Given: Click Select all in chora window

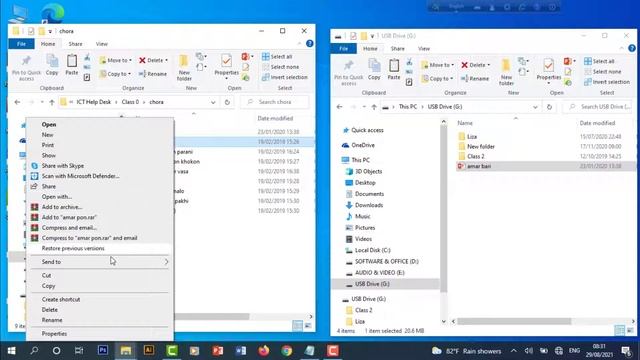Looking at the screenshot, I should point(277,56).
